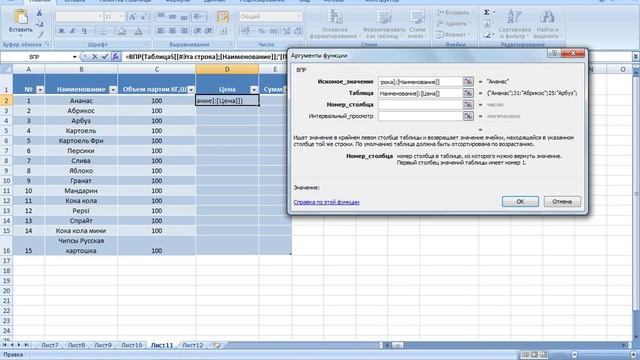Collapse dialog via Искомое_значение range selector
The height and width of the screenshot is (360, 640).
(x=468, y=82)
